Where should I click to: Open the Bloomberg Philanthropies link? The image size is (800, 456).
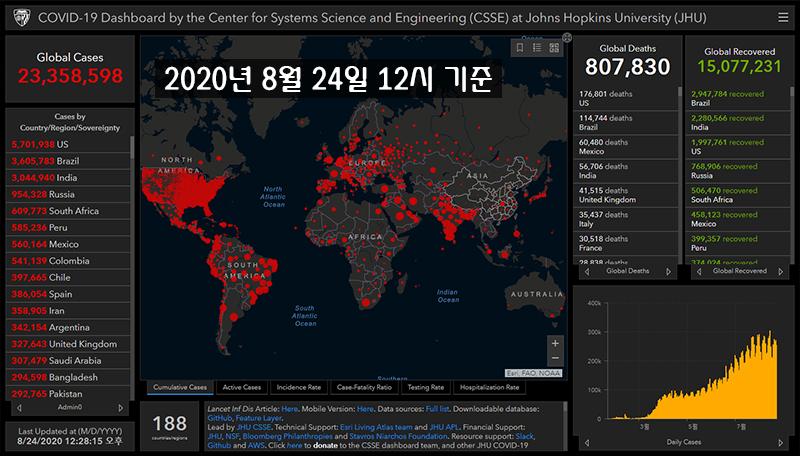287,437
